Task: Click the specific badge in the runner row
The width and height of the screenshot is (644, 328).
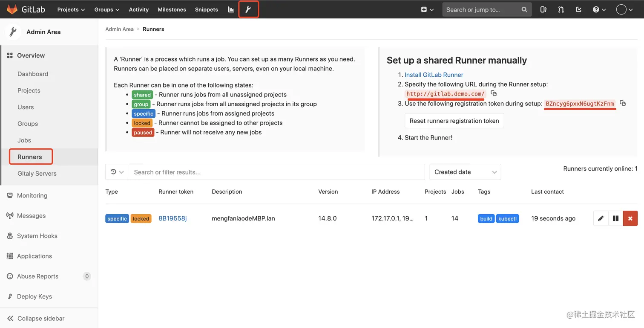Action: [x=117, y=219]
